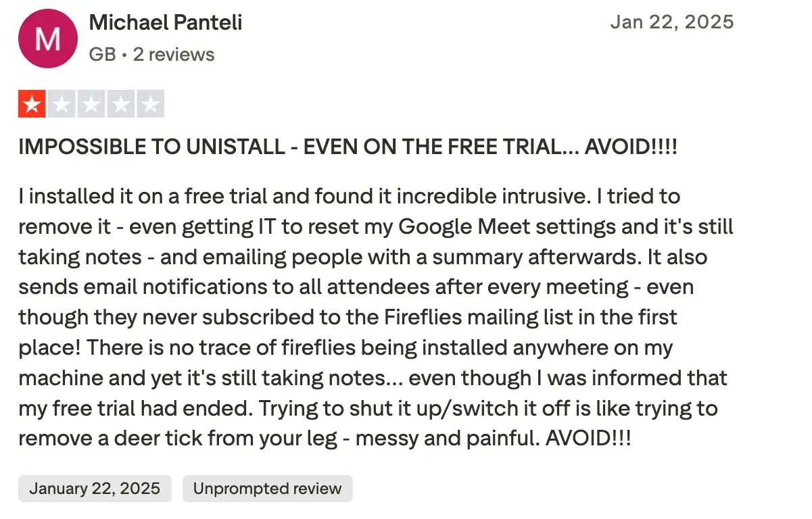
Task: Click the Unprompted review tag
Action: click(267, 488)
